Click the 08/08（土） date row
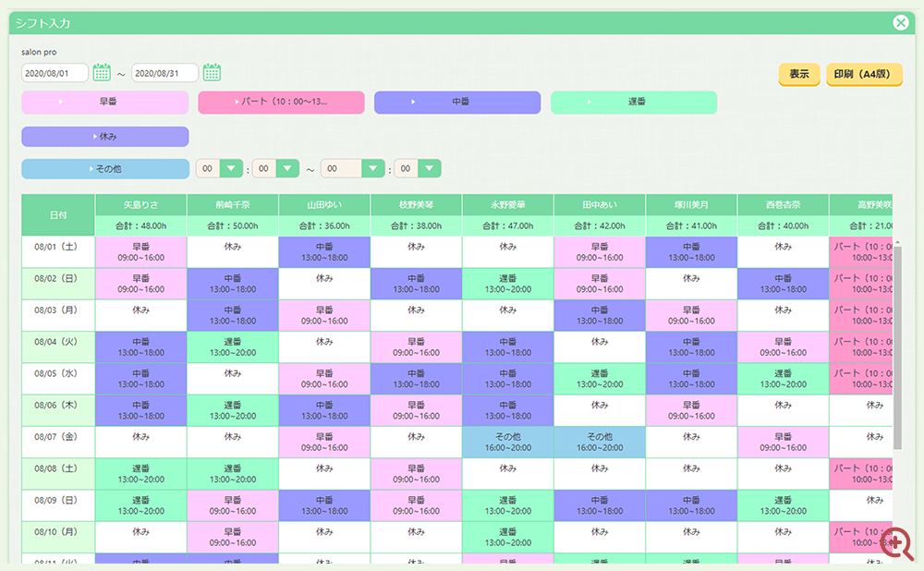 coord(58,474)
